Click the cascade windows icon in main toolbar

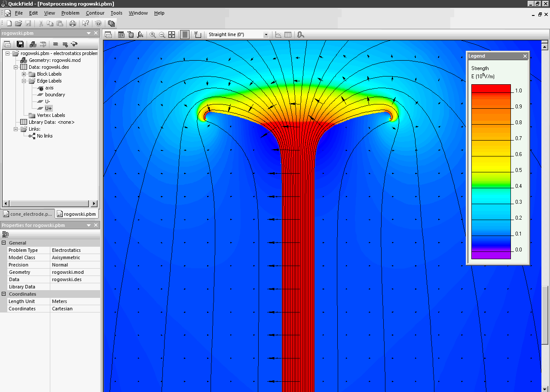[111, 23]
